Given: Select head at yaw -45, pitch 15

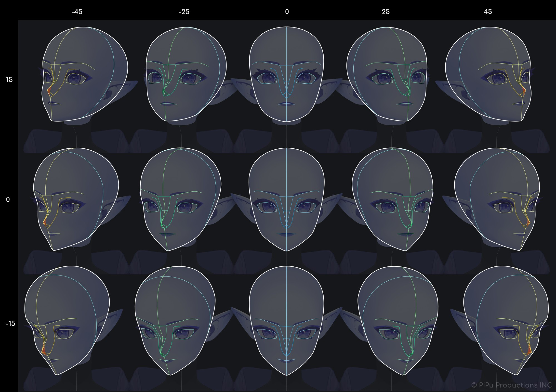Looking at the screenshot, I should click(85, 74).
